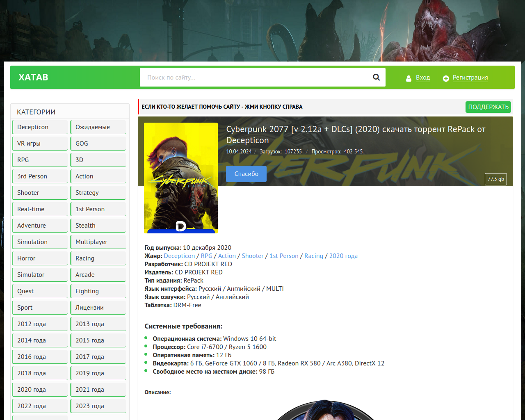Click the 10.04.2024 date text
Image resolution: width=525 pixels, height=420 pixels.
(x=239, y=152)
